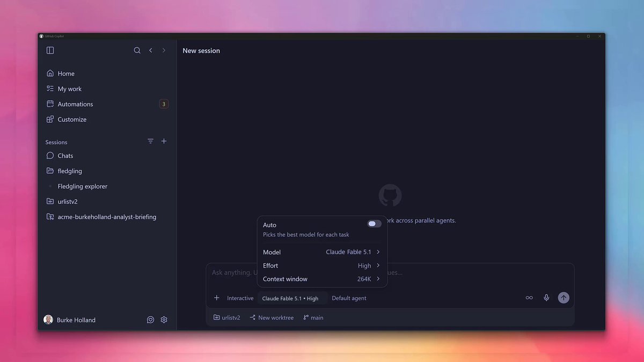Click "Picks the best model for each task" text
The image size is (644, 362).
(306, 234)
